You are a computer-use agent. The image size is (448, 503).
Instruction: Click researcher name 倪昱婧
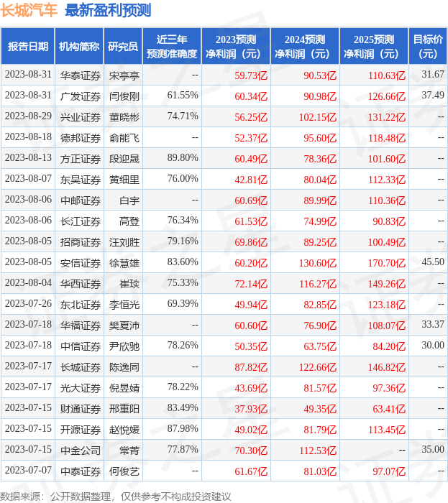coord(124,388)
